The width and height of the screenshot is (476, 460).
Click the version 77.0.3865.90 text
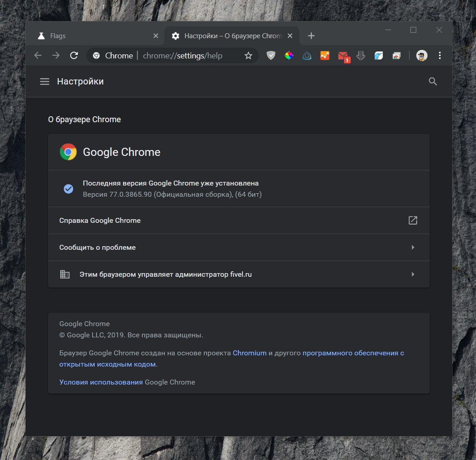(x=172, y=195)
